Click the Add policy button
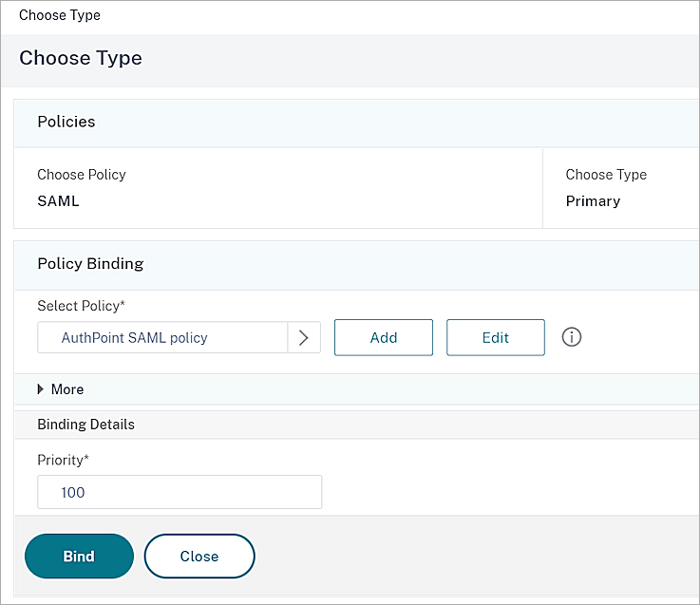The height and width of the screenshot is (605, 700). tap(384, 337)
